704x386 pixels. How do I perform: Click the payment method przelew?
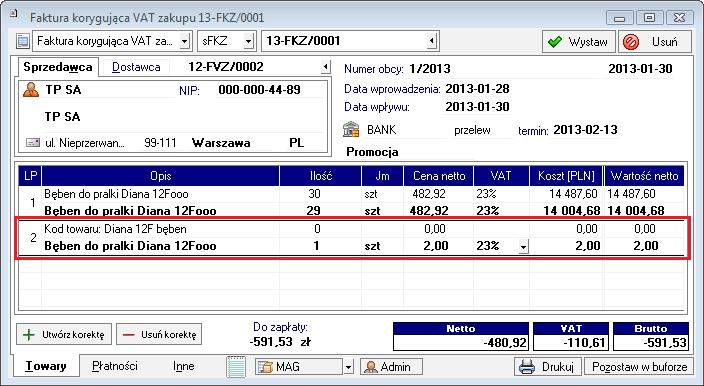click(x=472, y=130)
